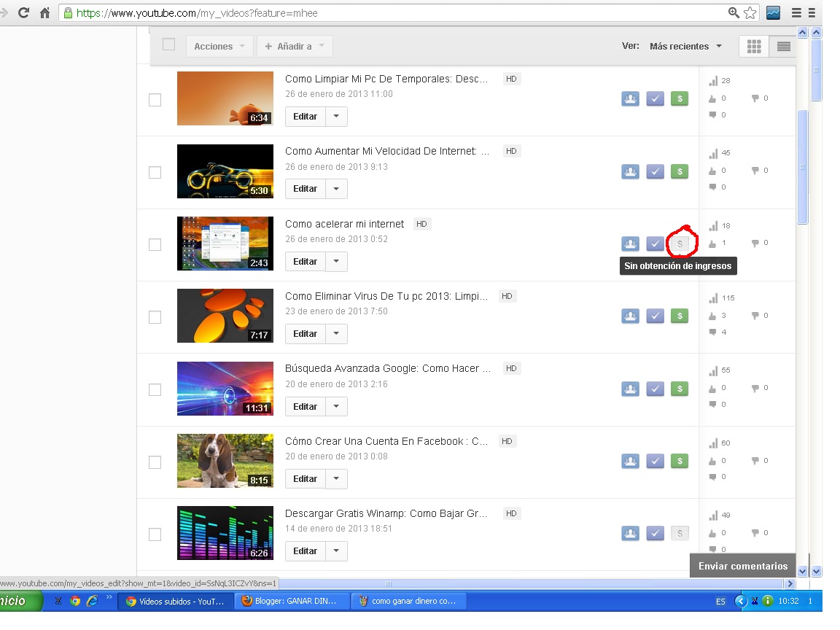Click the public privacy icon for Descargar Gratis Winamp

(630, 533)
